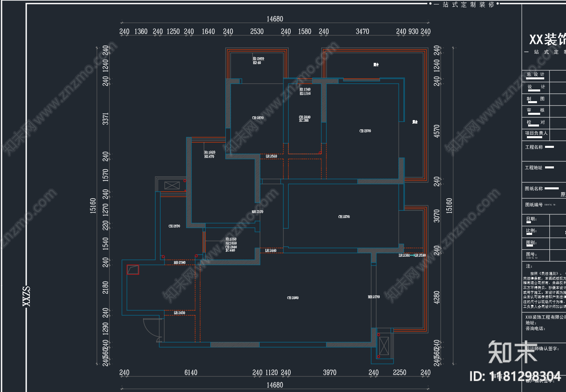
Task: Click the vertical XXZS text on the left border
Action: 26,296
